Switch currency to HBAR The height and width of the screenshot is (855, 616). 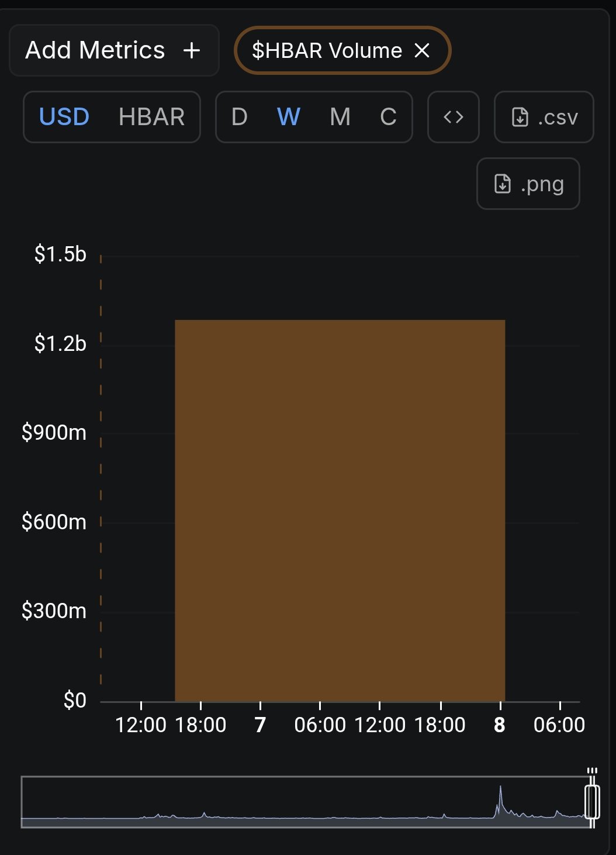(151, 117)
